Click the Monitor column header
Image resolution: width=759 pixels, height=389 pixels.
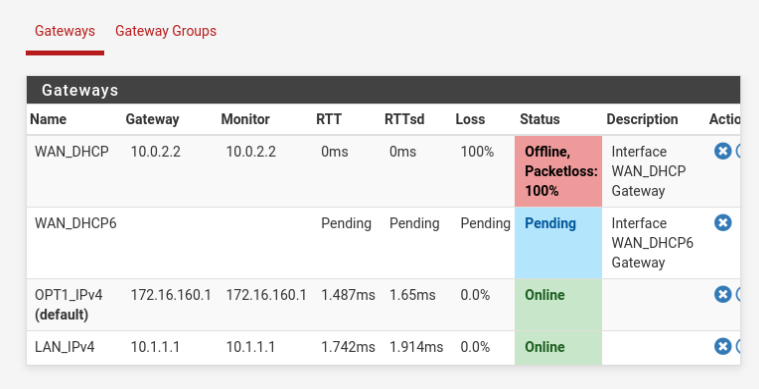245,120
